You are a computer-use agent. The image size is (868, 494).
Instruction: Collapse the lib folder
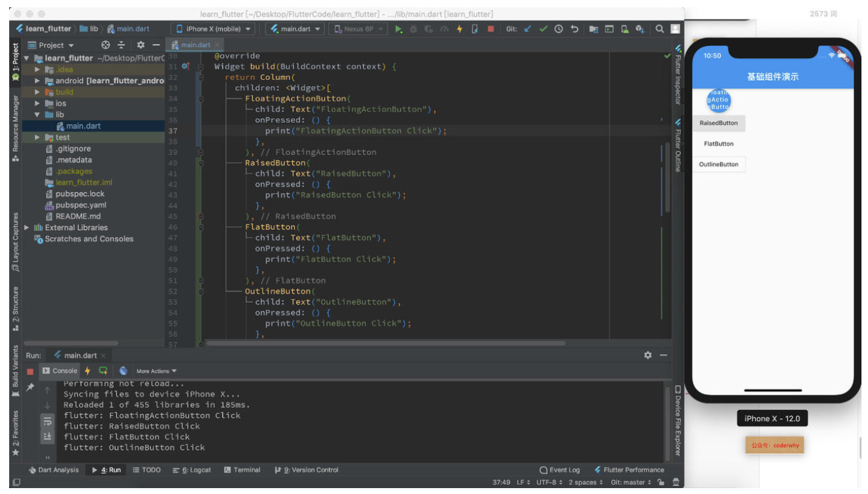tap(38, 114)
